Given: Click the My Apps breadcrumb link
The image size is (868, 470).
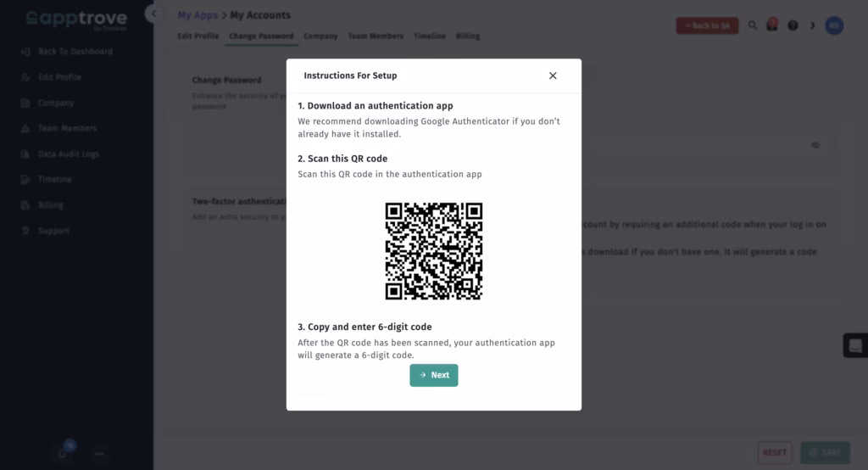Looking at the screenshot, I should pos(196,15).
